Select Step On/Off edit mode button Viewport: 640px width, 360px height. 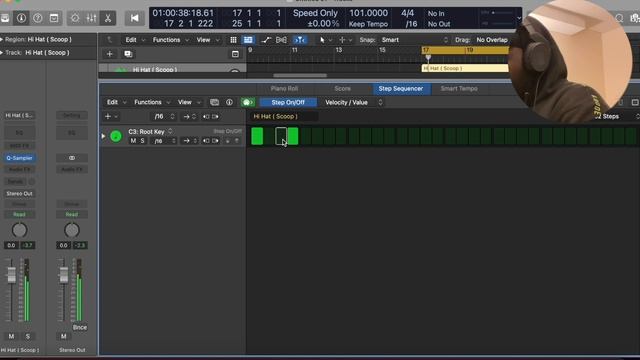[x=288, y=102]
